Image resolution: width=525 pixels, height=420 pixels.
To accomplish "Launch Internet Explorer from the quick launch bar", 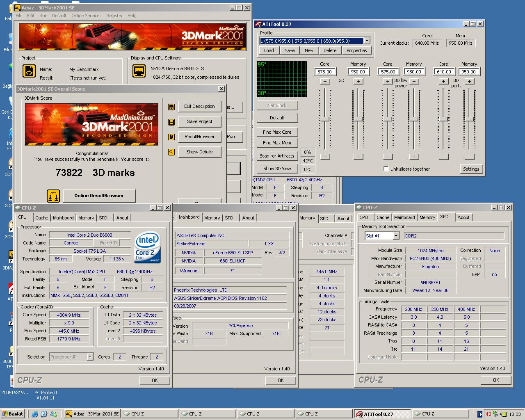I will [x=34, y=414].
